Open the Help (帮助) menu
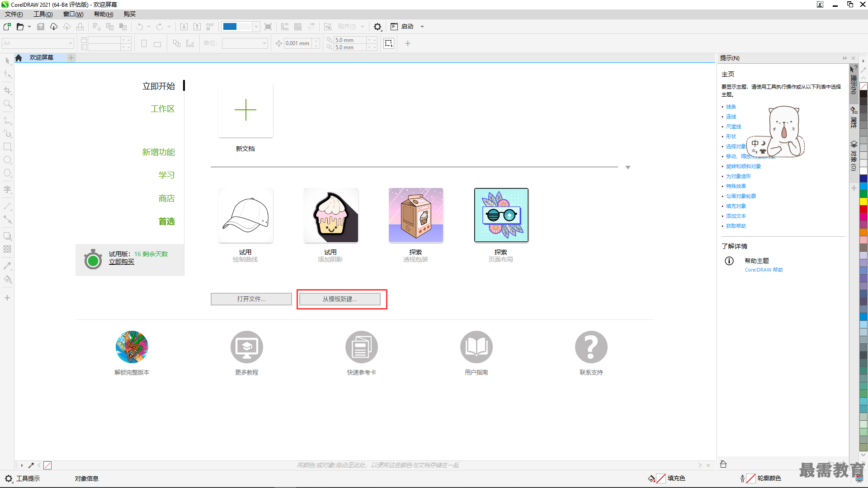This screenshot has height=488, width=868. click(x=104, y=14)
